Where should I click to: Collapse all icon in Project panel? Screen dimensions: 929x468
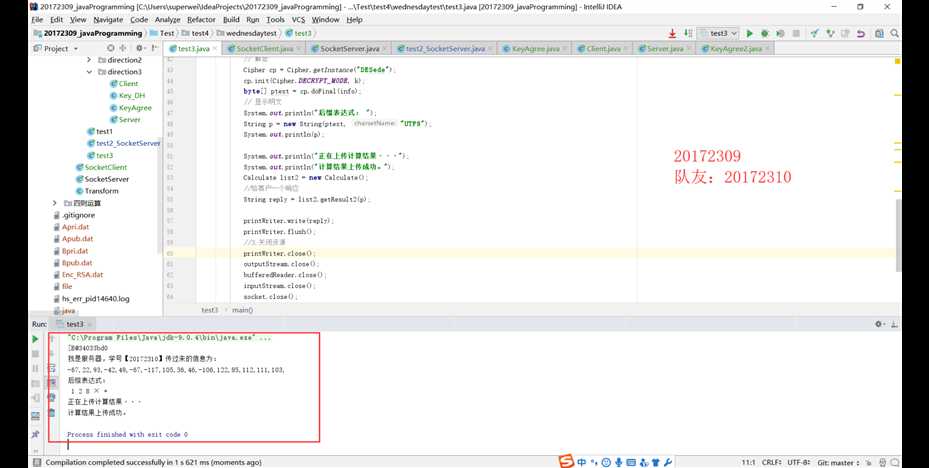(x=123, y=48)
